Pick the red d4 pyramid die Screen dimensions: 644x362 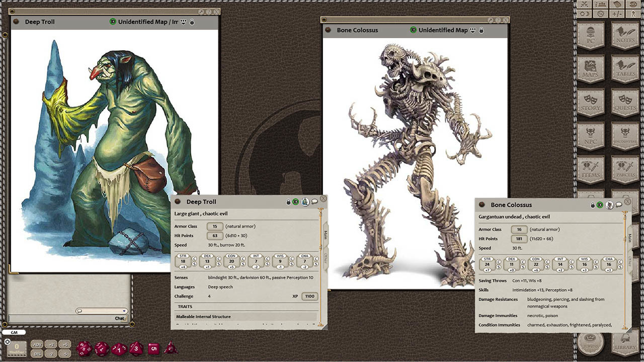[x=171, y=348]
